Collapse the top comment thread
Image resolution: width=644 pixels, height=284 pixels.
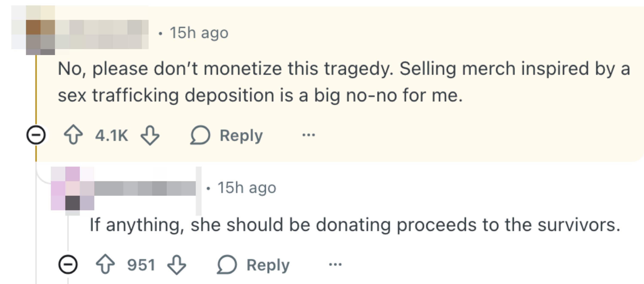36,135
